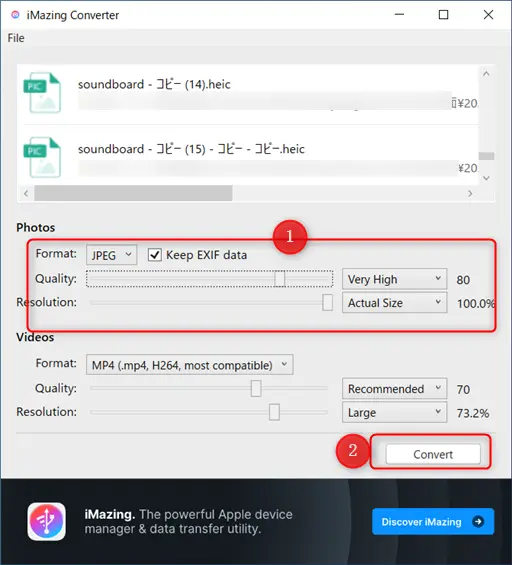Screen dimensions: 512x565
Task: Minimize the iMazing Converter window
Action: click(399, 15)
